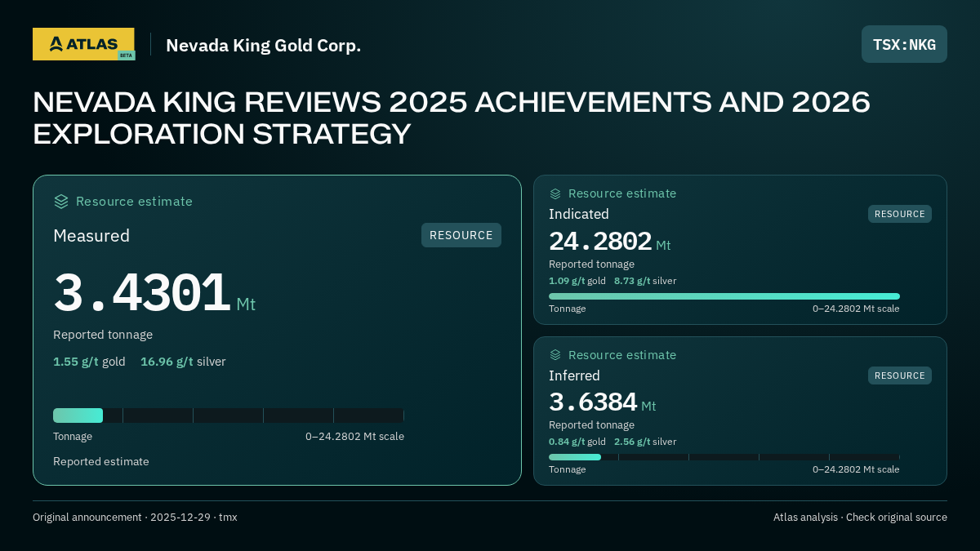The image size is (980, 551).
Task: Click the Original announcement date footer
Action: [135, 518]
